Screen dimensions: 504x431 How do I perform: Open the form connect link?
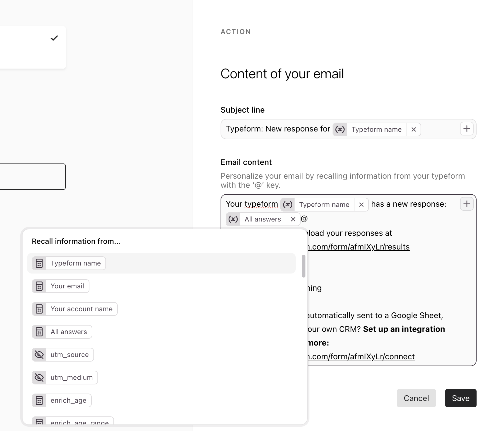coord(361,356)
